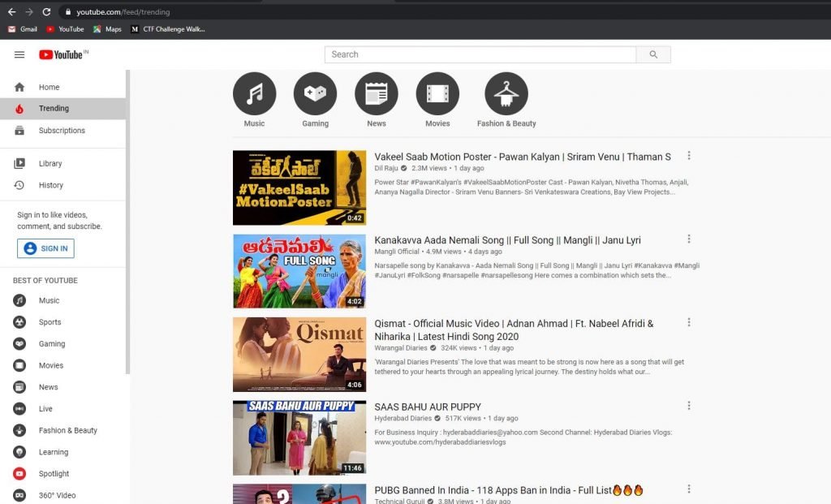831x504 pixels.
Task: Visit the Technical Guruji channel
Action: tap(400, 501)
